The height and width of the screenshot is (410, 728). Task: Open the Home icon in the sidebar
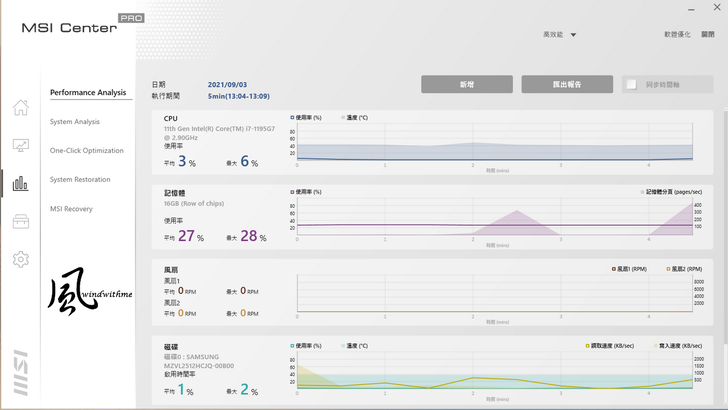(x=20, y=108)
